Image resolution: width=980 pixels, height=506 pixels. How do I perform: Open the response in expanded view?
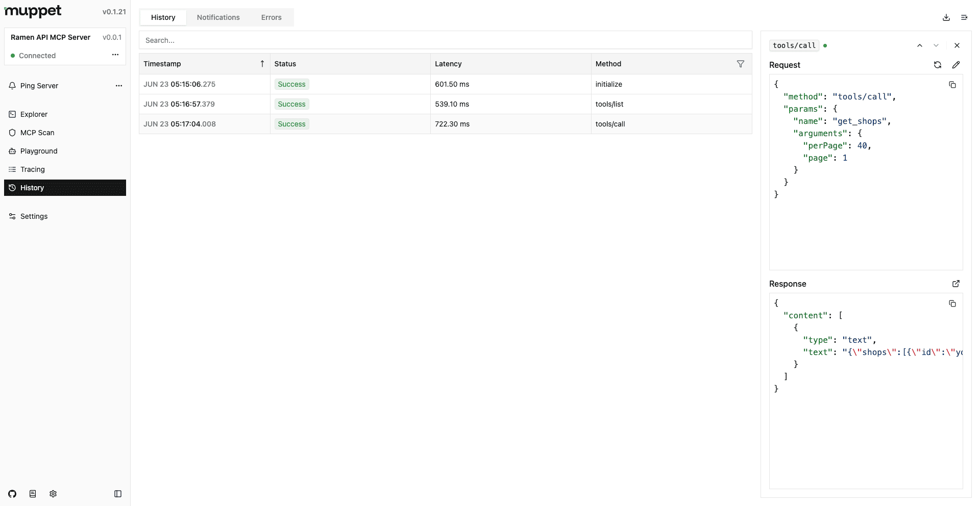955,284
